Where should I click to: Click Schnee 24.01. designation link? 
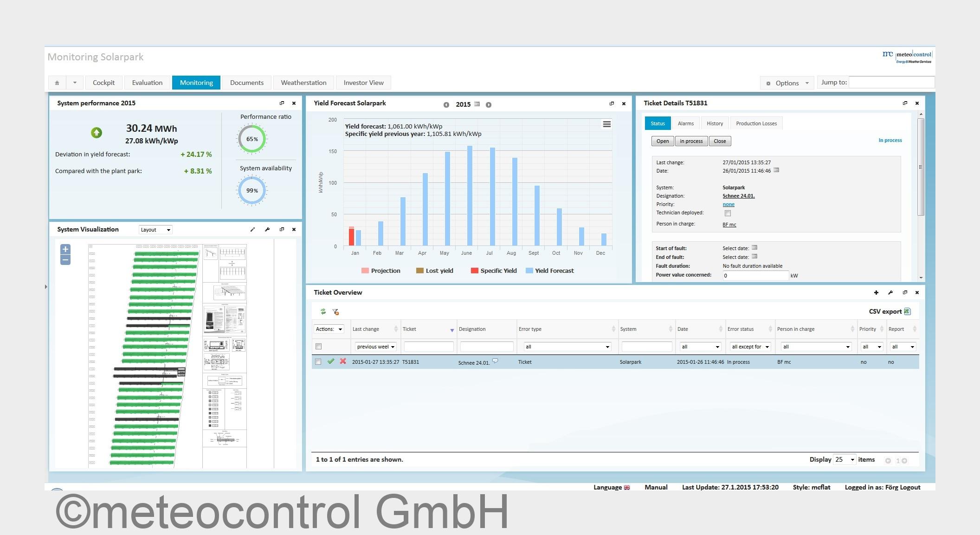739,196
